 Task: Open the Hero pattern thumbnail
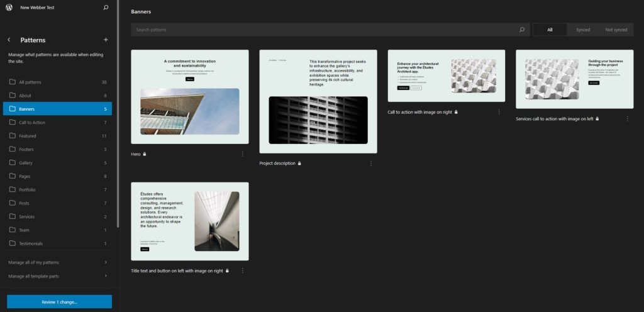point(189,97)
